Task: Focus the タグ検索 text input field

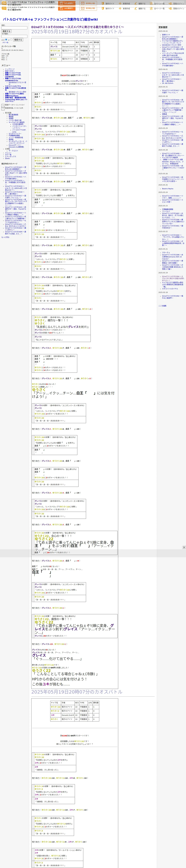Action: tap(14, 36)
